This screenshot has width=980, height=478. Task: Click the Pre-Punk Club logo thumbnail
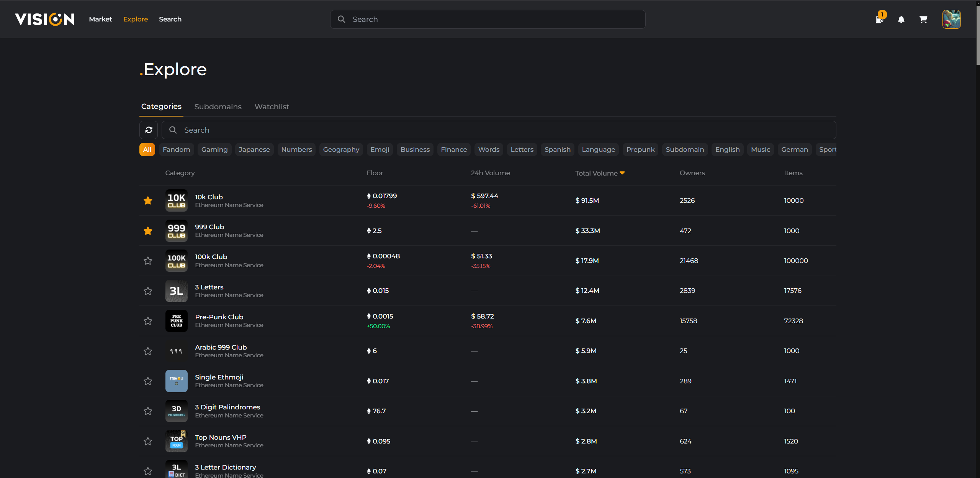177,321
